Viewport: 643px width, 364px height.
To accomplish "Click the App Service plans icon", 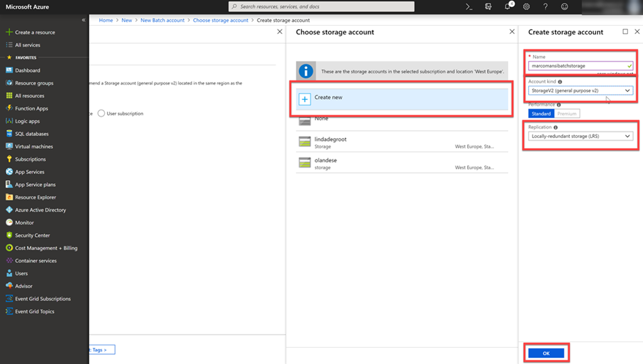I will [x=9, y=185].
